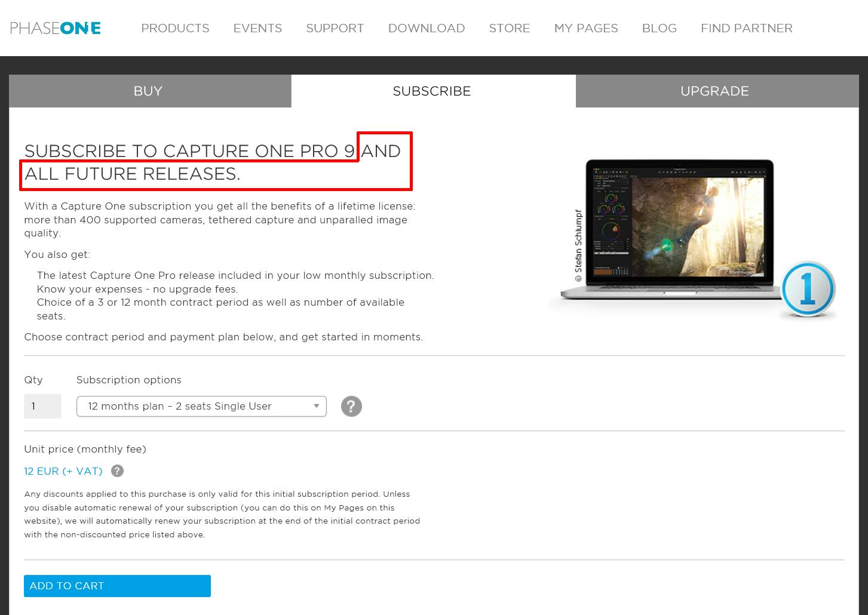The height and width of the screenshot is (615, 868).
Task: Visit the STORE menu item
Action: pos(510,28)
